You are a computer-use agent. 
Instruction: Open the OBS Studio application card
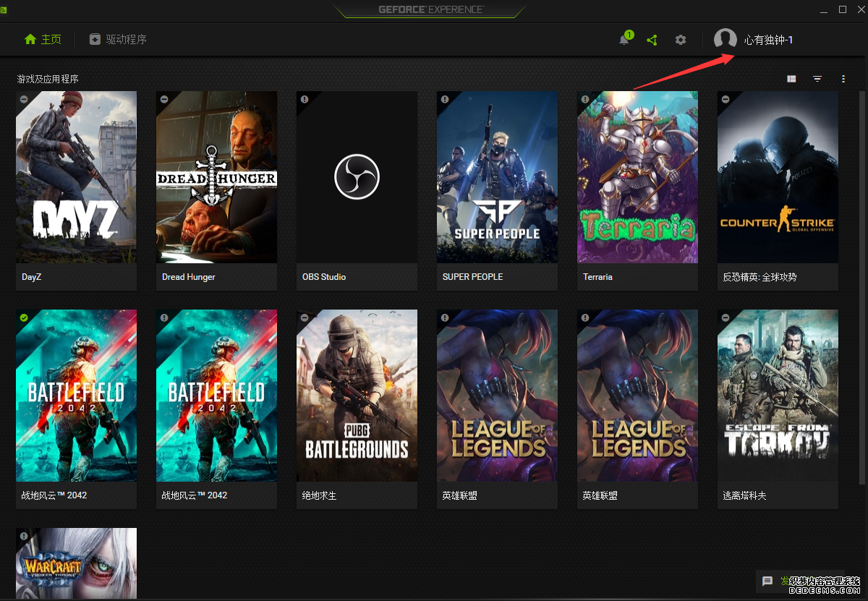click(x=357, y=191)
